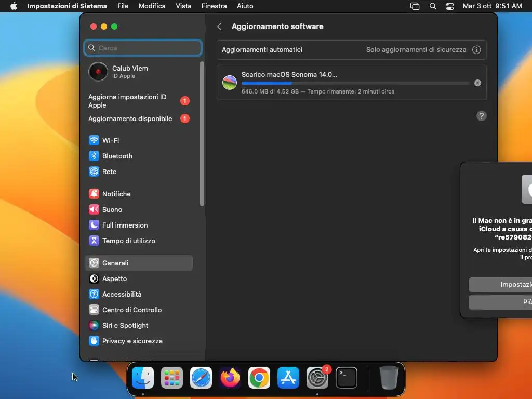
Task: Click Solo aggiornamenti di sicurezza text
Action: 416,50
